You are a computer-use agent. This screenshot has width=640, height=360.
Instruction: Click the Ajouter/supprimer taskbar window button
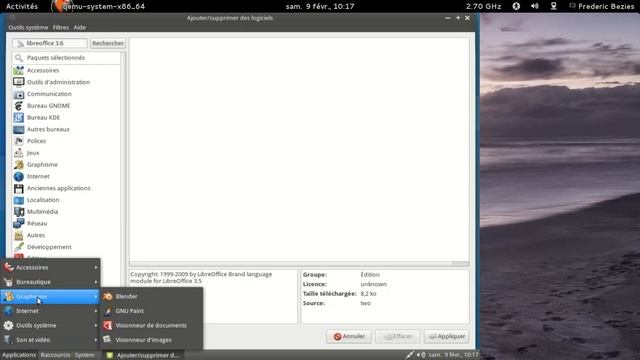[143, 355]
